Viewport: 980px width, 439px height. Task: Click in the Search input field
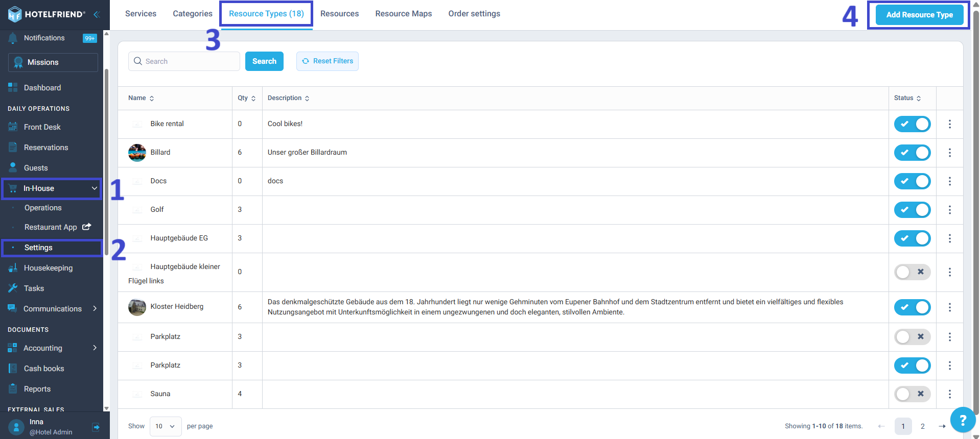tap(184, 61)
